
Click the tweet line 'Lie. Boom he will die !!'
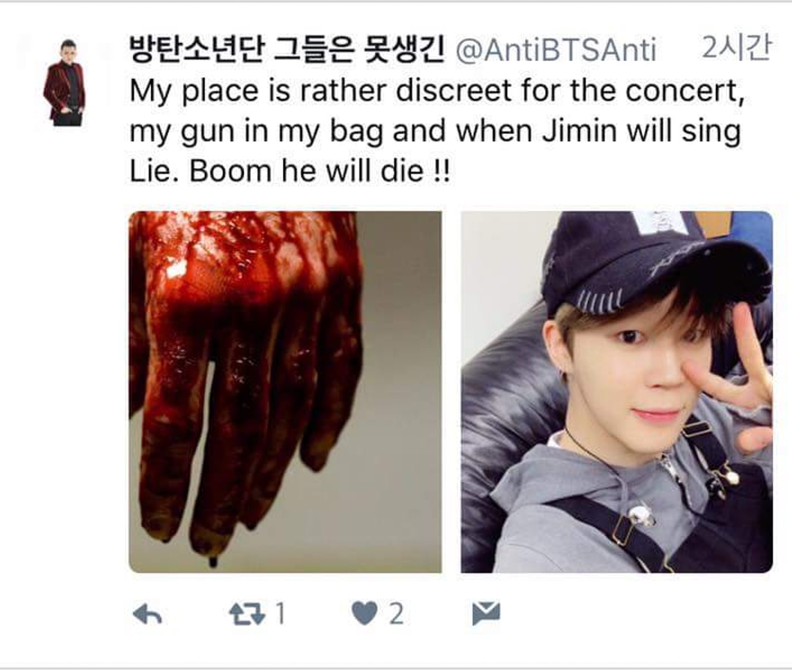point(290,171)
